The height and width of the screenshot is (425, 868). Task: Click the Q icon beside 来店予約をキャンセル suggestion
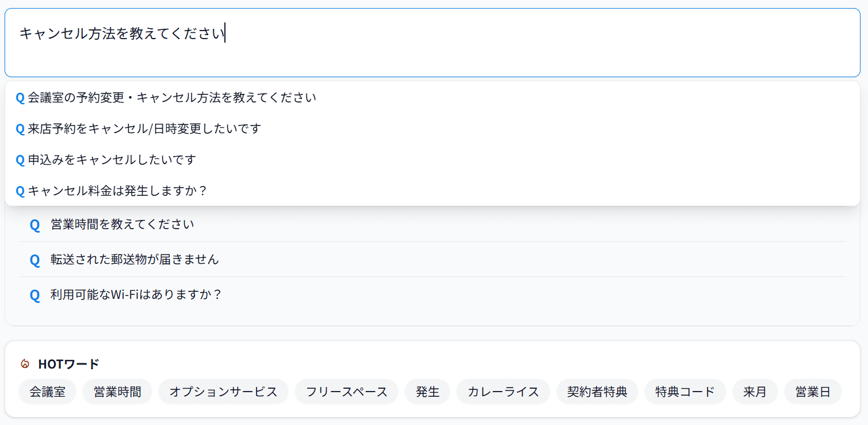(20, 128)
